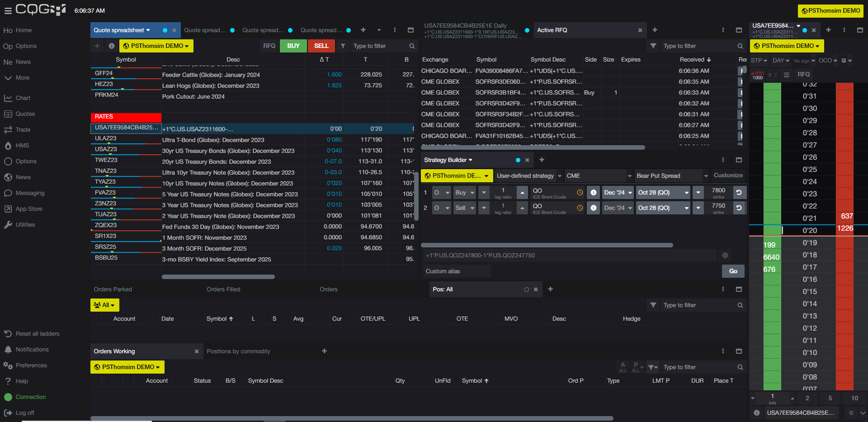Click the filter funnel in Quote spreadsheet toolbar

pyautogui.click(x=343, y=46)
